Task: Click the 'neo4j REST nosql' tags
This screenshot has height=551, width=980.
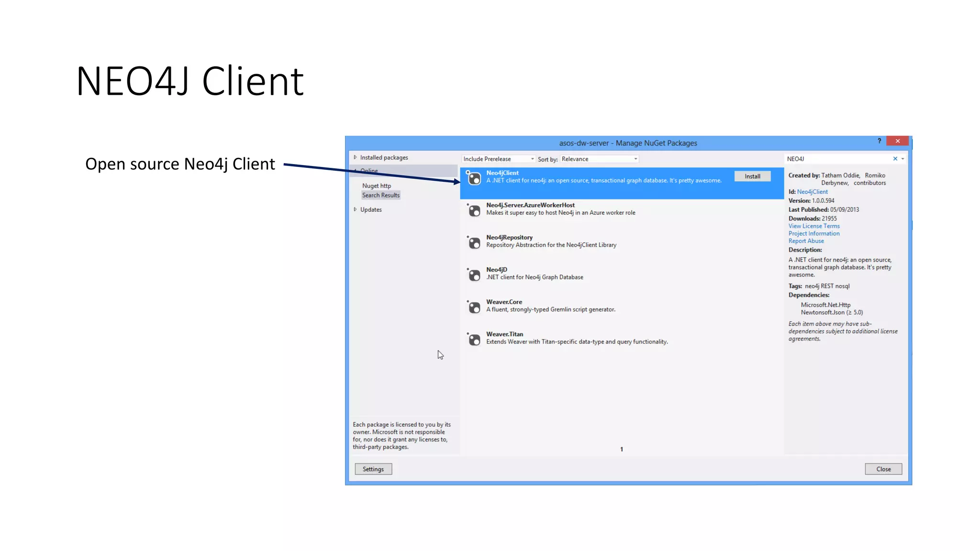Action: (x=827, y=286)
